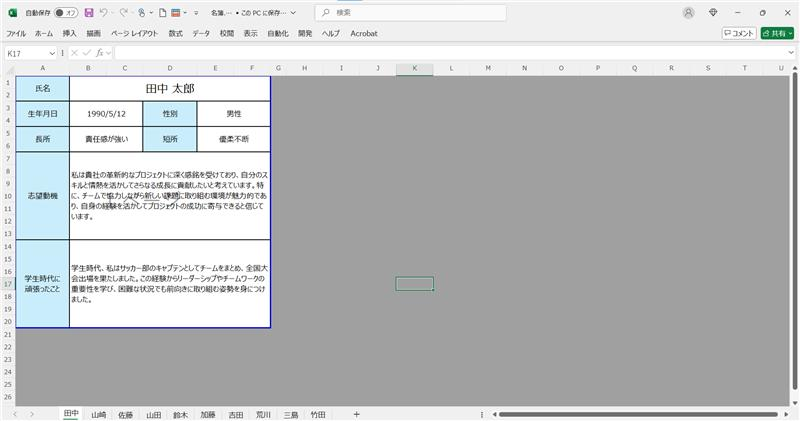Image resolution: width=800 pixels, height=421 pixels.
Task: Click the fx Insert Function icon
Action: 101,53
